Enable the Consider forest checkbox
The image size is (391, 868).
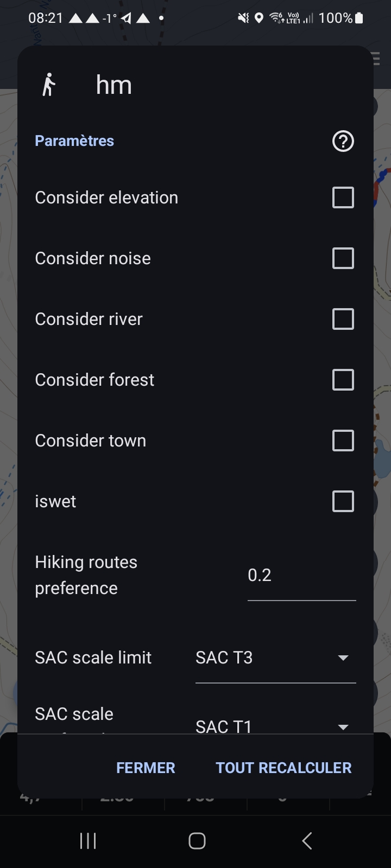[x=343, y=380]
